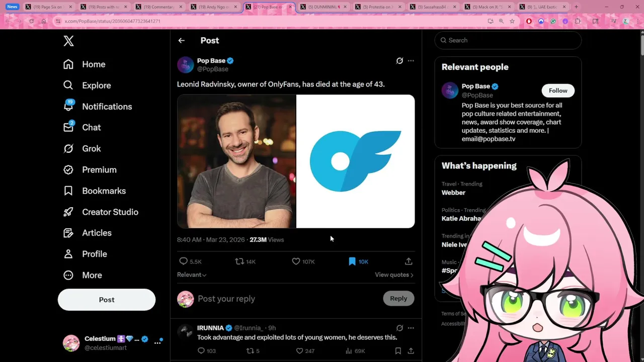Screen dimensions: 644x362
Task: Click the browser home icon
Action: (44, 21)
